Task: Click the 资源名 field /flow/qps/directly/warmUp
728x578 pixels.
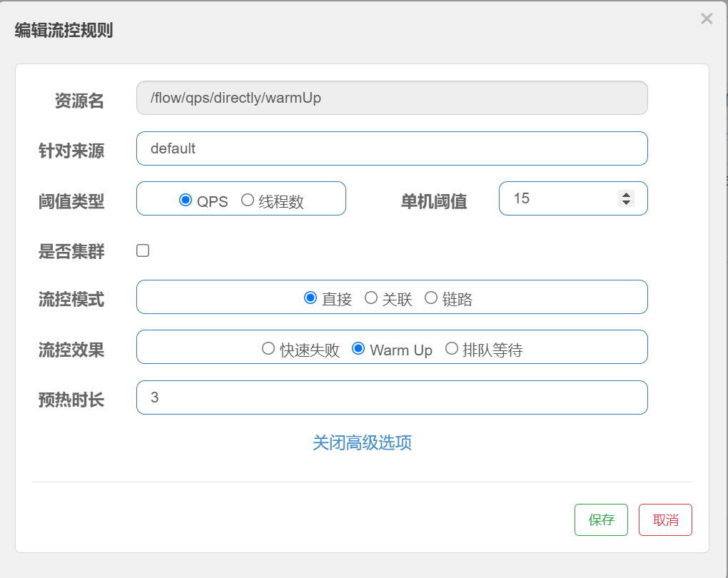Action: click(x=392, y=98)
